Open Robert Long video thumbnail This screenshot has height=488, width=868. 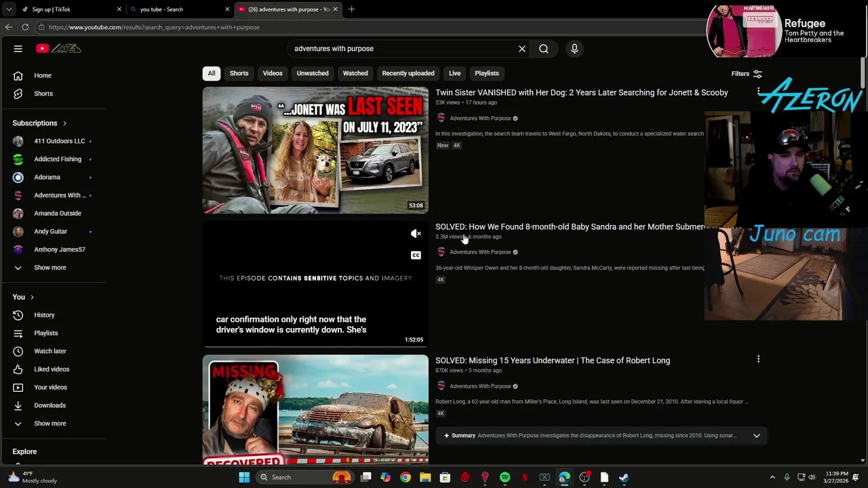[x=315, y=409]
